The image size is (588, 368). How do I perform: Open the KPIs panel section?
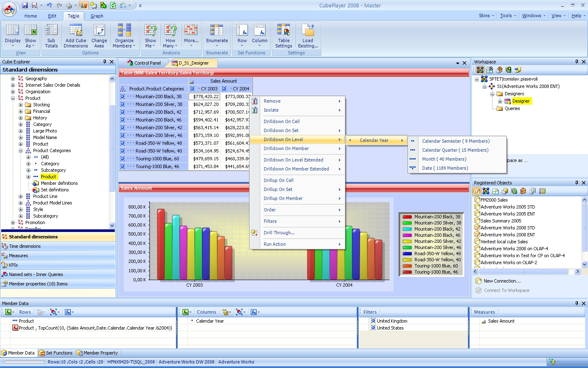[58, 265]
